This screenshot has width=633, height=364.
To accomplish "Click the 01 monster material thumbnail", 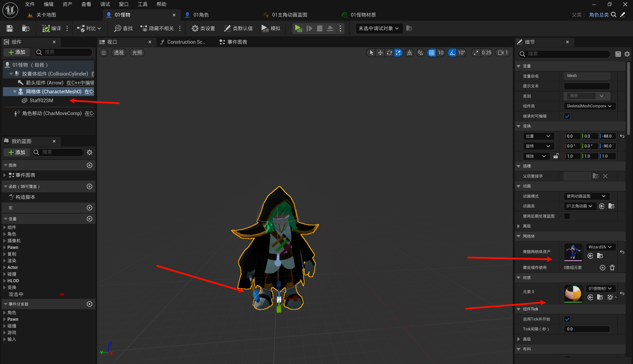I will [573, 293].
